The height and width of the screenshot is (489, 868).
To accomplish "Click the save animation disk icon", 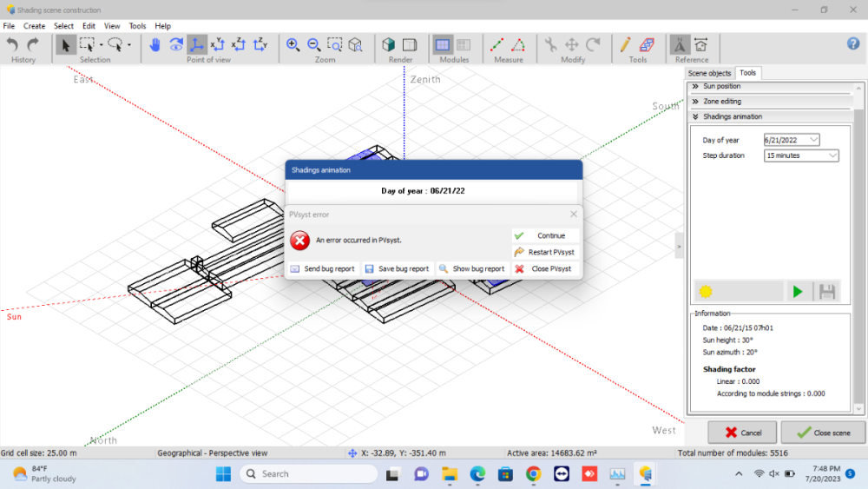I will [827, 291].
